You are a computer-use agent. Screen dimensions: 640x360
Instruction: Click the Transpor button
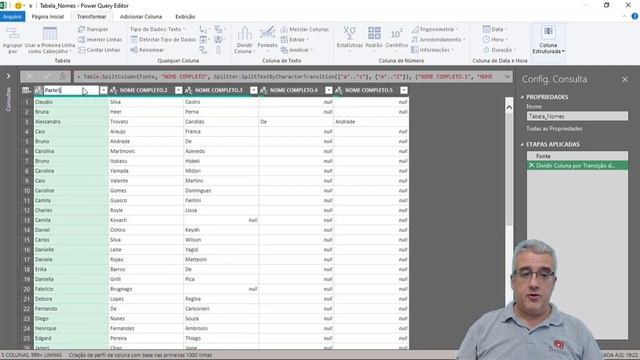(93, 29)
